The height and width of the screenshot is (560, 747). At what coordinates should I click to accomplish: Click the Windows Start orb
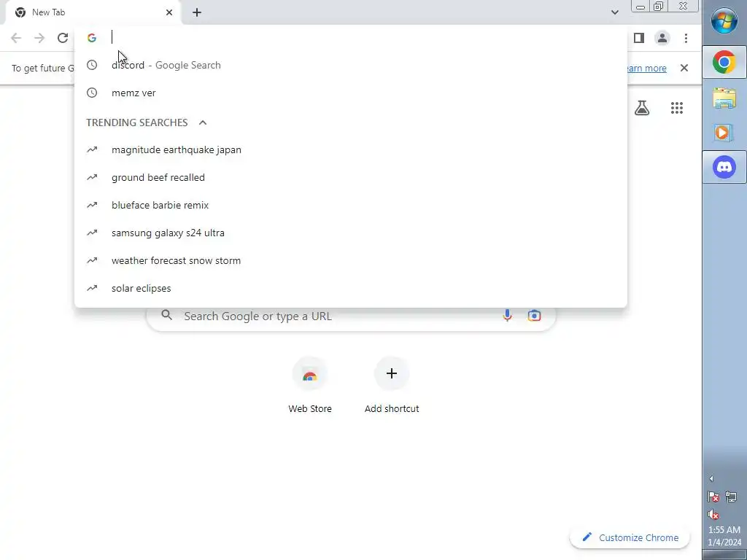pos(724,21)
